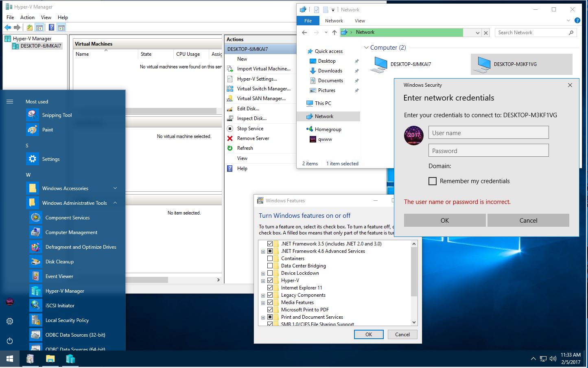Open View menu in Hyper-V Manager
The width and height of the screenshot is (588, 368).
46,18
